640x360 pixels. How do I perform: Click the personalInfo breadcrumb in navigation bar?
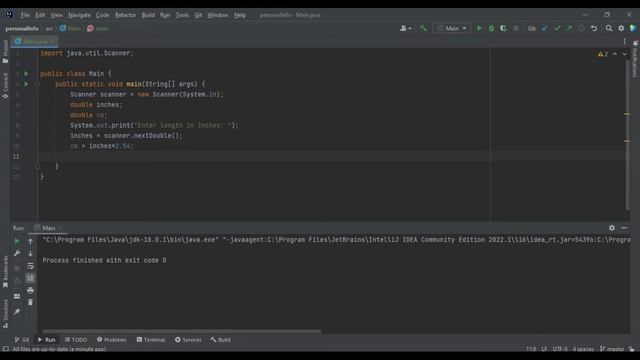[22, 29]
